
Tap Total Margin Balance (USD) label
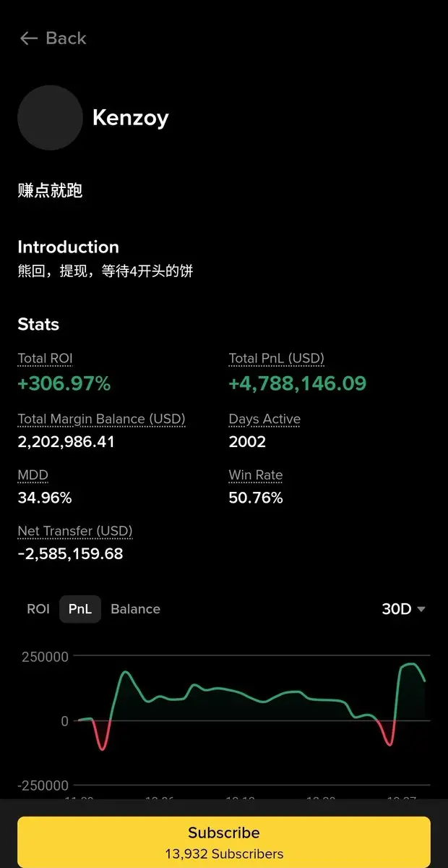(101, 419)
